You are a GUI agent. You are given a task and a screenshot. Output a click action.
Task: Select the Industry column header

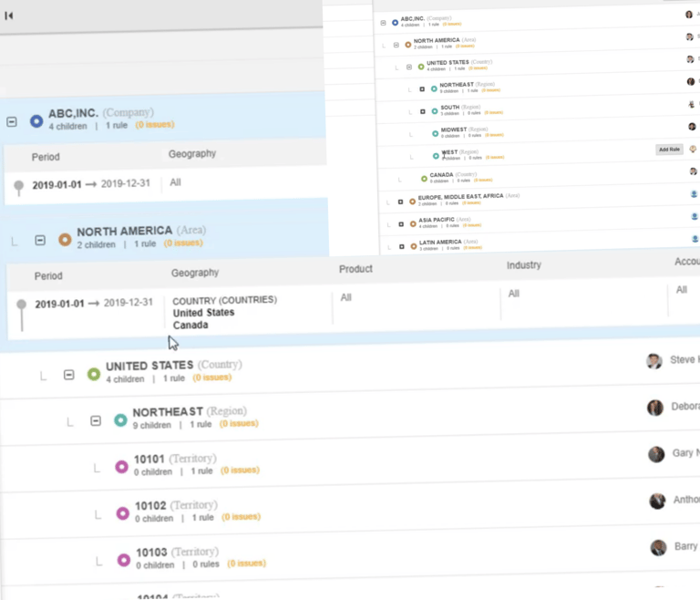coord(524,265)
